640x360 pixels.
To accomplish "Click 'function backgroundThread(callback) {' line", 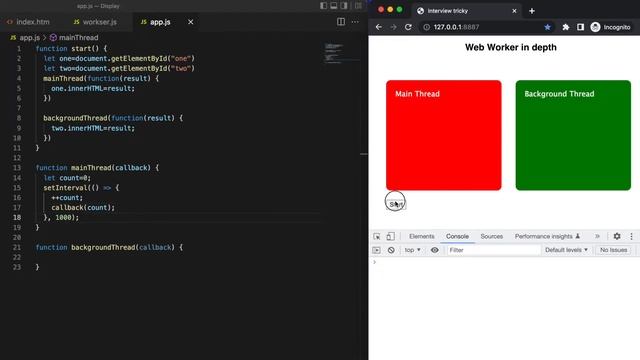I will [109, 247].
